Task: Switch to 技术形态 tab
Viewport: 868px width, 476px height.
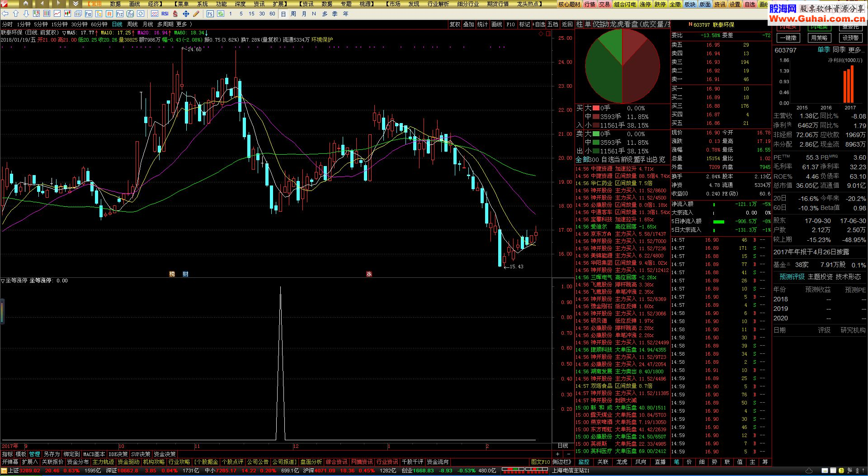Action: coord(848,276)
